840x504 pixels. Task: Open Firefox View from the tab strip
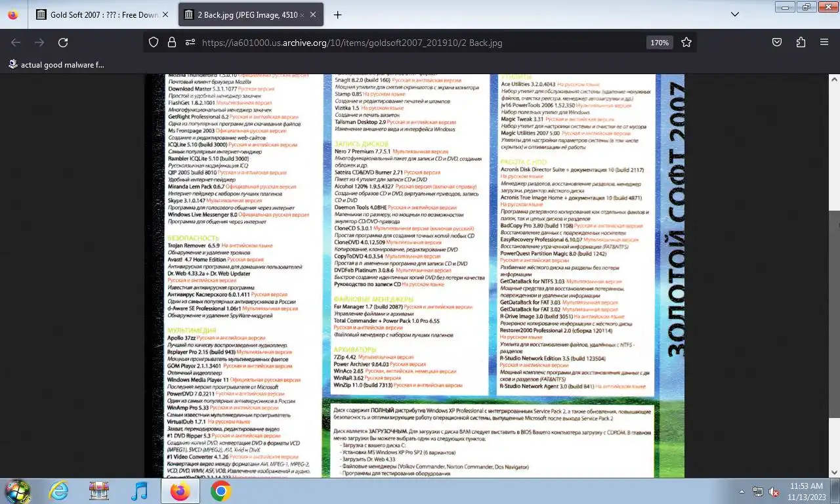(13, 14)
